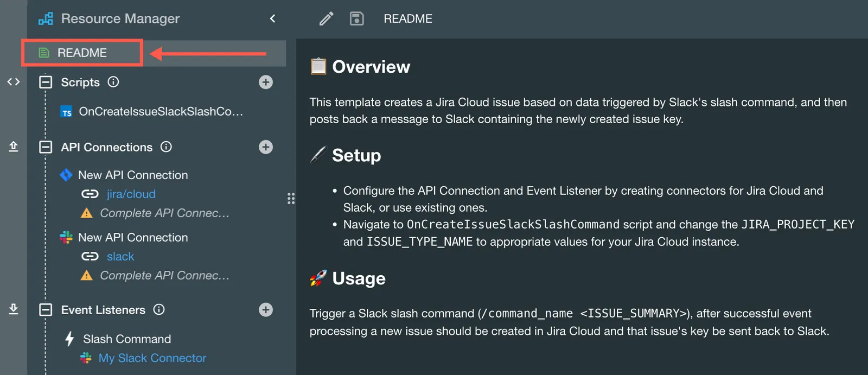This screenshot has width=868, height=375.
Task: Click the Overview heading
Action: (x=371, y=67)
